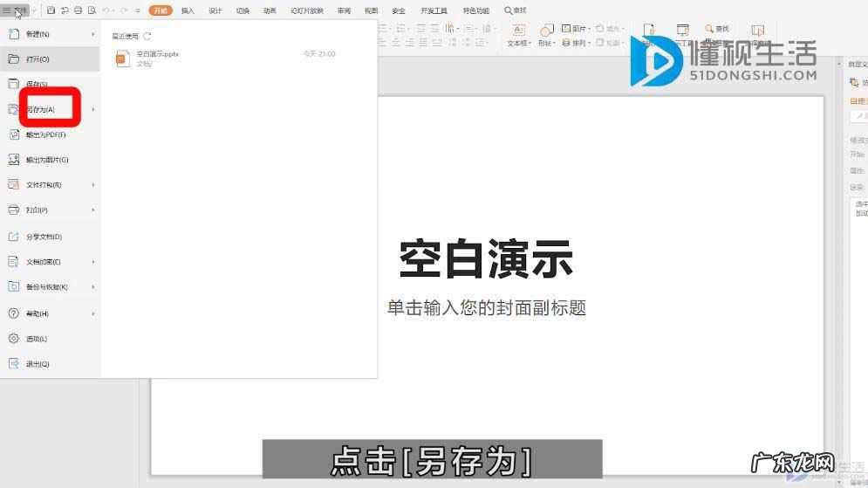Switch to the 特色功能 ribbon tab
This screenshot has width=868, height=488.
pyautogui.click(x=476, y=10)
